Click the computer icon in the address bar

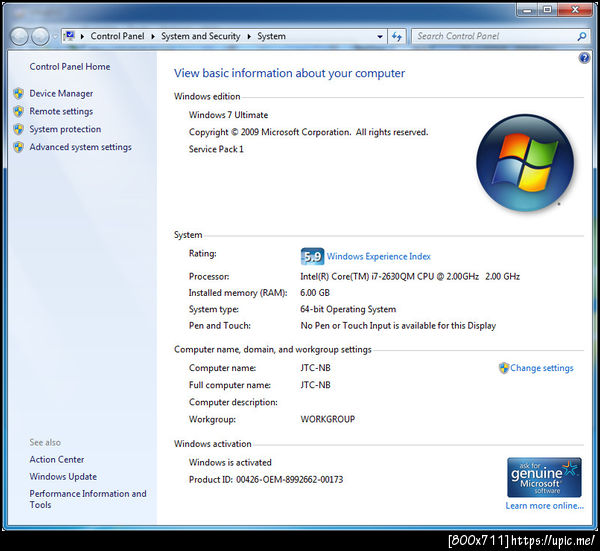point(70,36)
